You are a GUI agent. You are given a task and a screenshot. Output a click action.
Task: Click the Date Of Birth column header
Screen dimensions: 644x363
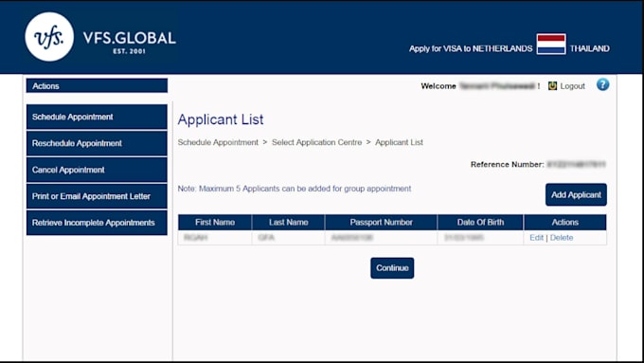tap(480, 222)
